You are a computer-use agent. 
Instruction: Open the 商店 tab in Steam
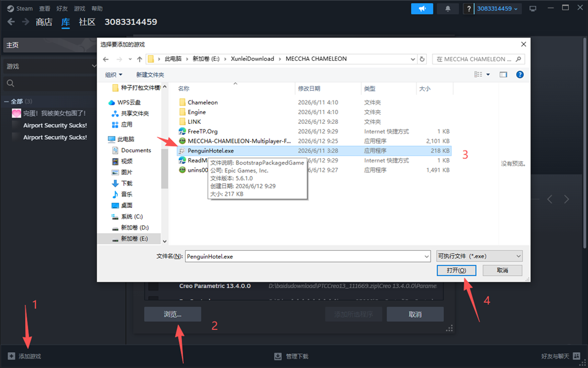pyautogui.click(x=44, y=22)
